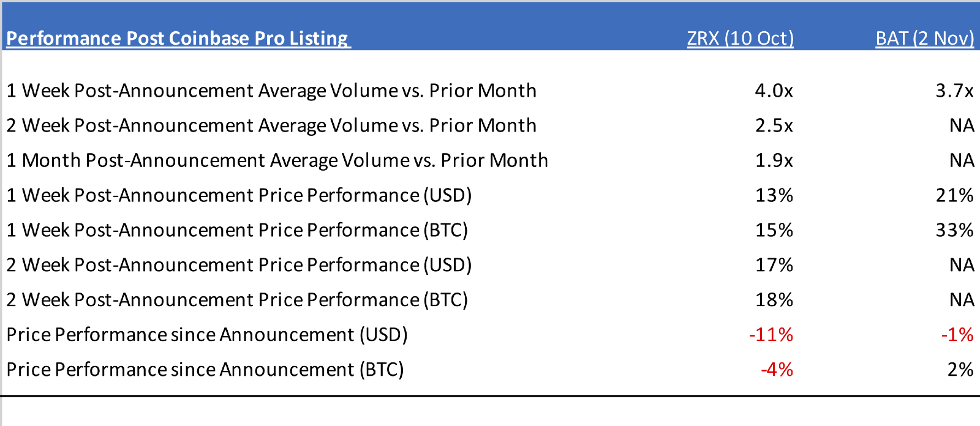This screenshot has height=426, width=980.
Task: Click the 2.5x value cell
Action: pos(774,125)
